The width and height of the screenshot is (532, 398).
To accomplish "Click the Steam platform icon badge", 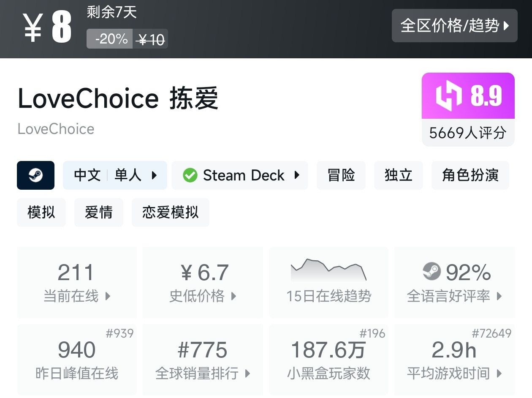I will [x=35, y=175].
